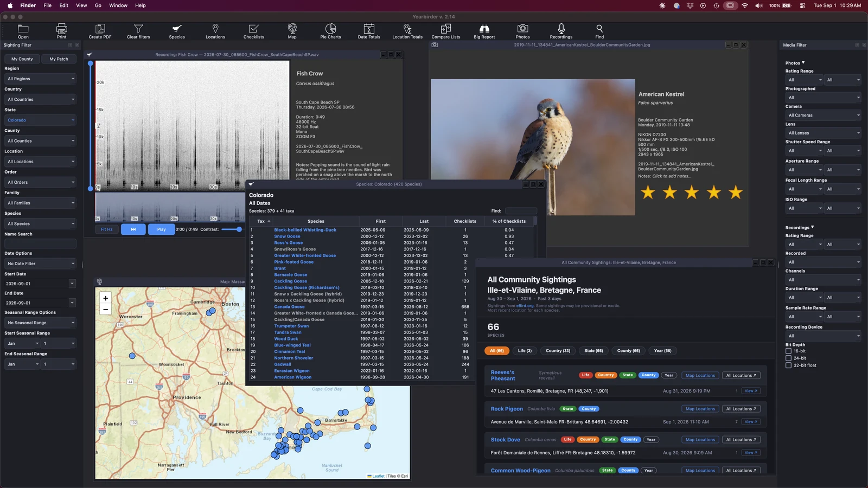The height and width of the screenshot is (488, 868).
Task: Open the All Countries dropdown
Action: point(41,99)
